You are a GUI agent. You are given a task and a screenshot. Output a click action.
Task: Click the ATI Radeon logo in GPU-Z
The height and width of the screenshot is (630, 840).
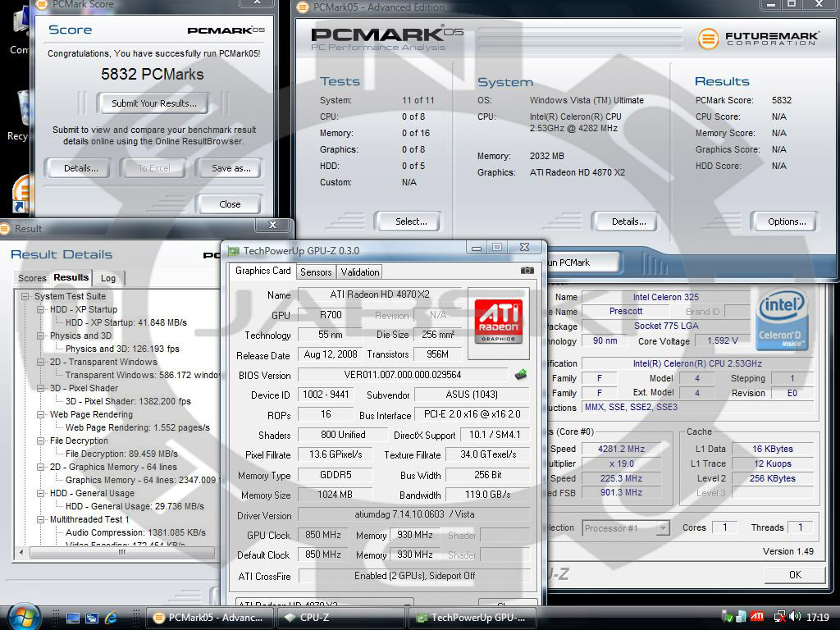pos(498,322)
